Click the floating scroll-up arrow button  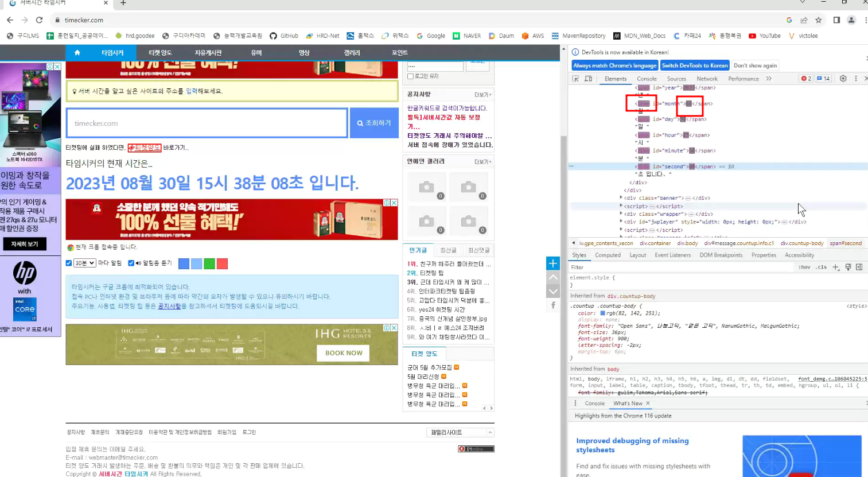pos(553,277)
